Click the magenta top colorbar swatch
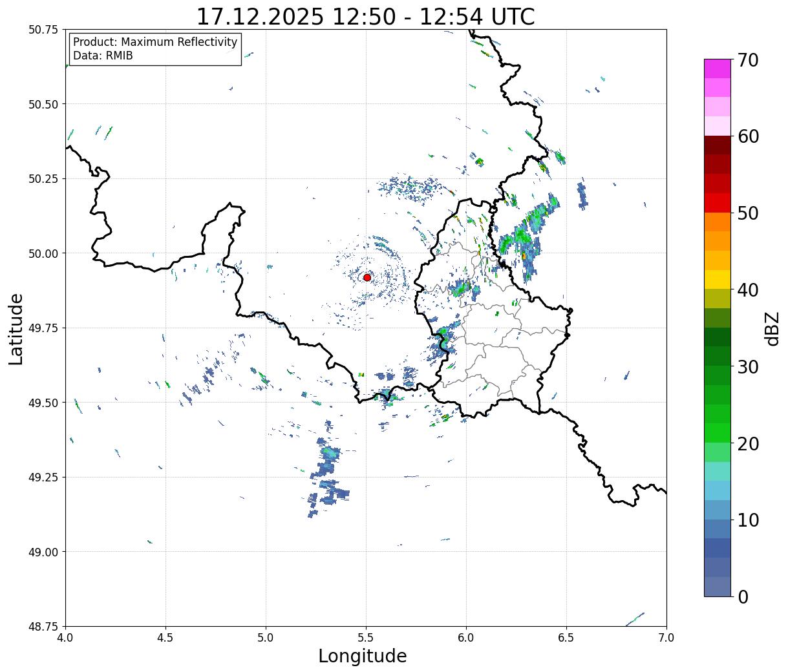Screen dimensions: 788x672 pyautogui.click(x=718, y=68)
